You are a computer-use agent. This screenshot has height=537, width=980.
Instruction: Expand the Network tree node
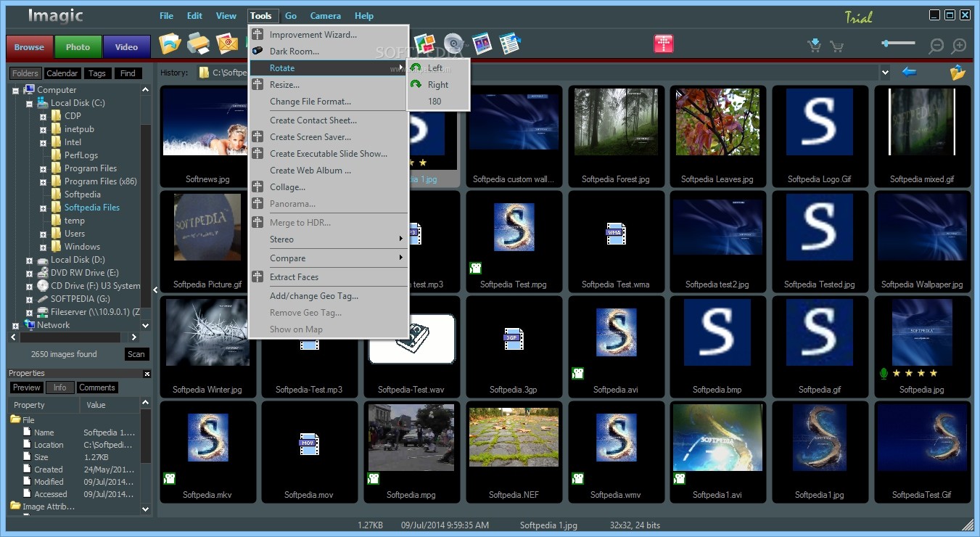[16, 325]
